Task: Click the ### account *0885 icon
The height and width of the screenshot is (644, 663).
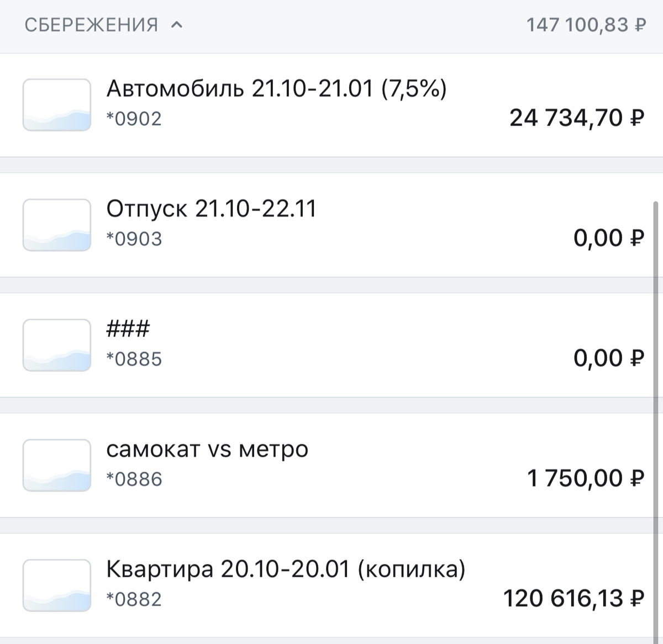Action: tap(57, 345)
